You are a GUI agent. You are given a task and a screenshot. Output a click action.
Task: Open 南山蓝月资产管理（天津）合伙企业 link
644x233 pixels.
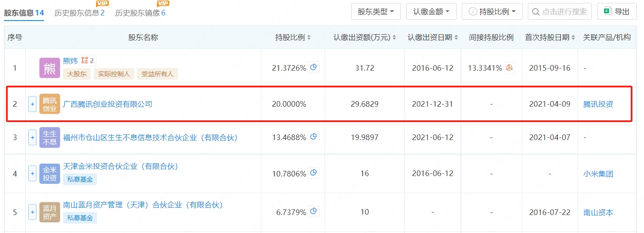point(143,205)
